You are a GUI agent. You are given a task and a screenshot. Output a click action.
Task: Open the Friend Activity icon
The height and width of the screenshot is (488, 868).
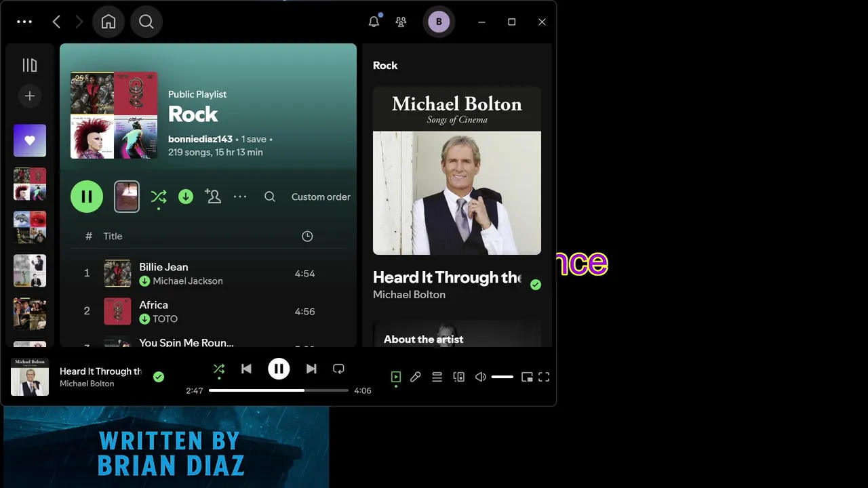[401, 22]
